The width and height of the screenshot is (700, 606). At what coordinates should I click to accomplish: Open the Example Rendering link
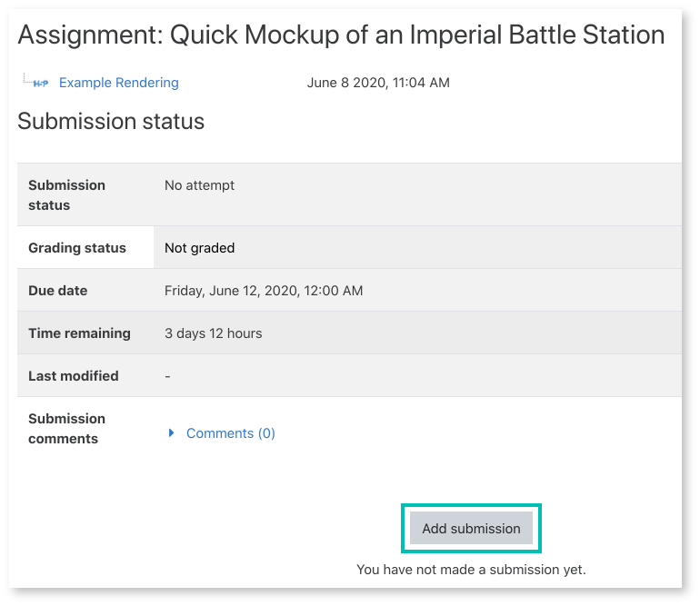coord(118,83)
